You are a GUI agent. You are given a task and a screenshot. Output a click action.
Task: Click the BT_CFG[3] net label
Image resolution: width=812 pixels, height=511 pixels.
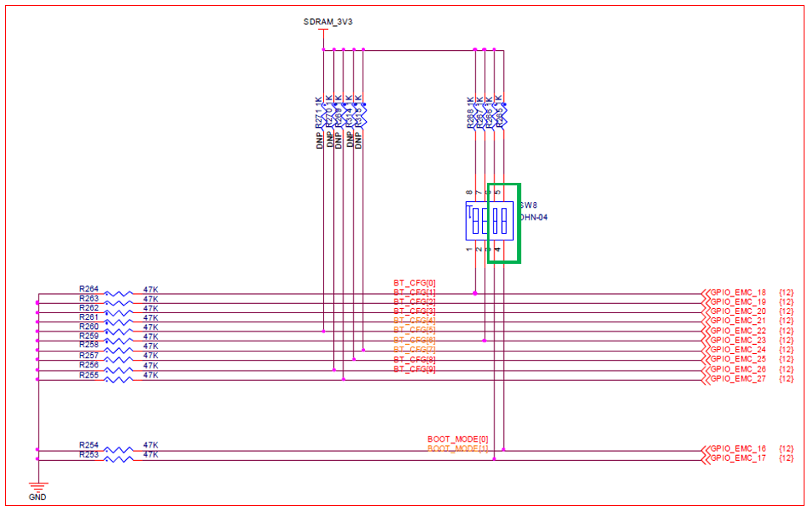point(414,311)
